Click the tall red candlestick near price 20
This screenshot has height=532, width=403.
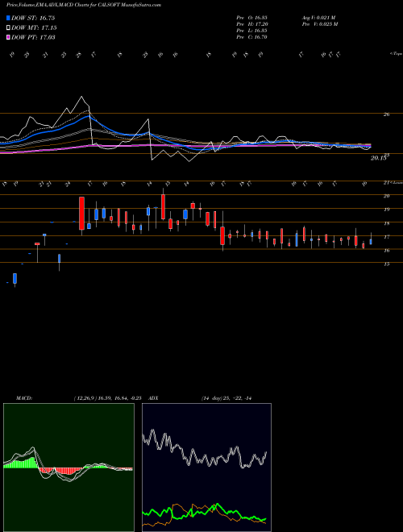pyautogui.click(x=81, y=213)
